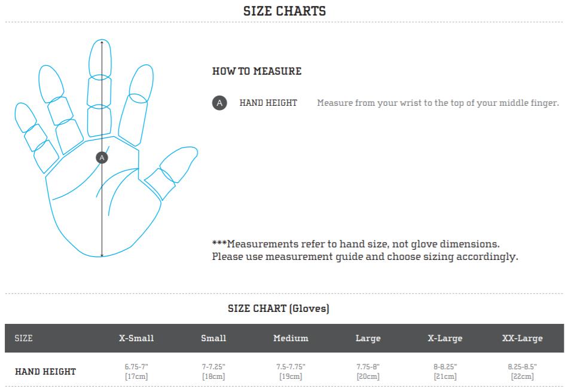The image size is (571, 392).
Task: Click the SIZE CHART (Gloves) title
Action: click(x=279, y=309)
